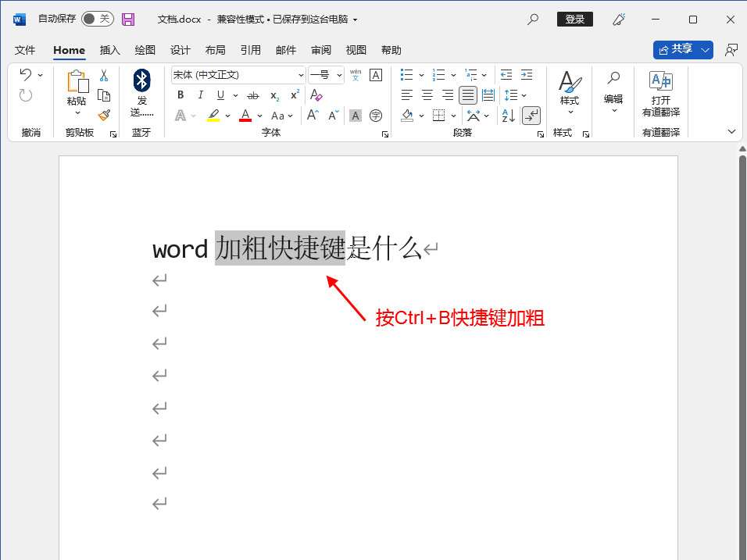Screen dimensions: 747x560
Task: Open the Paste options dropdown arrow
Action: (77, 112)
